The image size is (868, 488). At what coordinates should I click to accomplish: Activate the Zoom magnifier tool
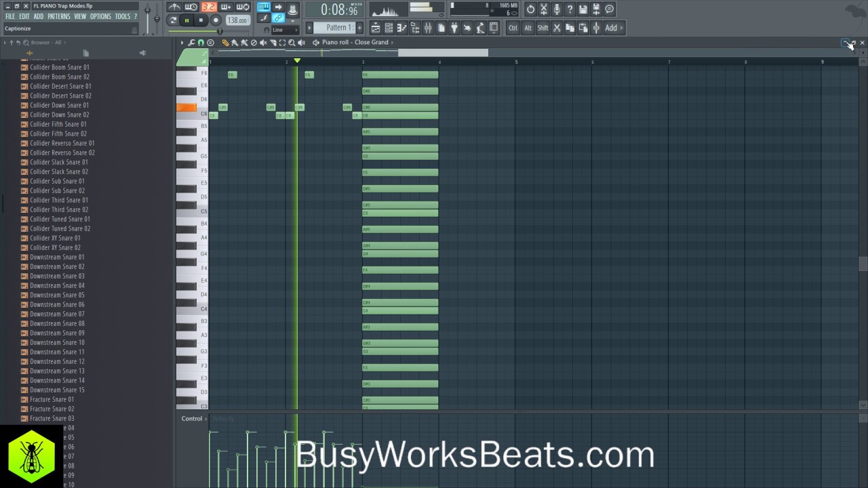(x=292, y=42)
